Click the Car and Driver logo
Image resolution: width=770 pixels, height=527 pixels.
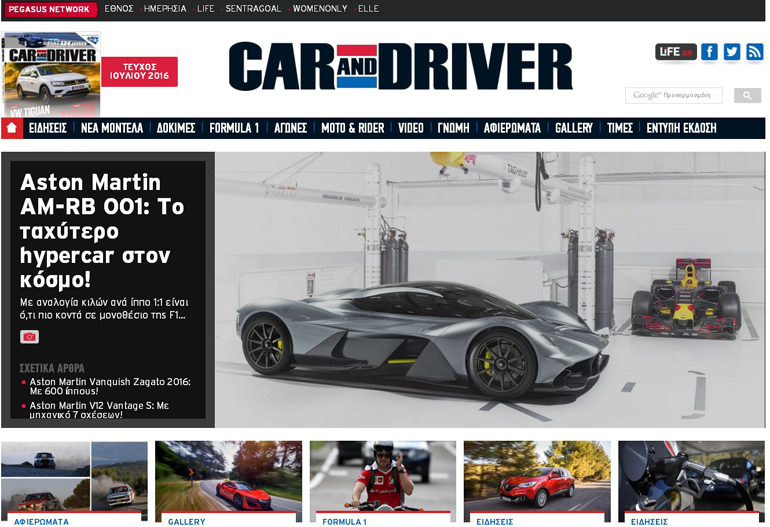pos(400,67)
